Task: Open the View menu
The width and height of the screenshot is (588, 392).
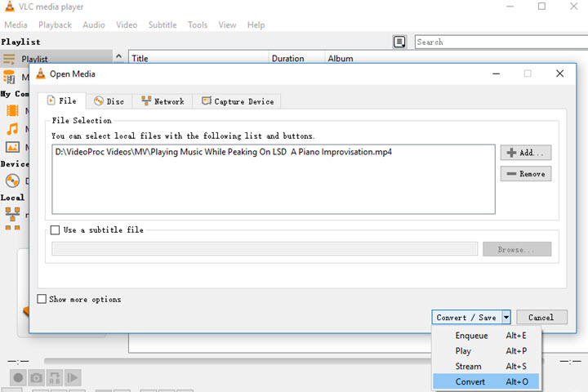Action: (227, 24)
